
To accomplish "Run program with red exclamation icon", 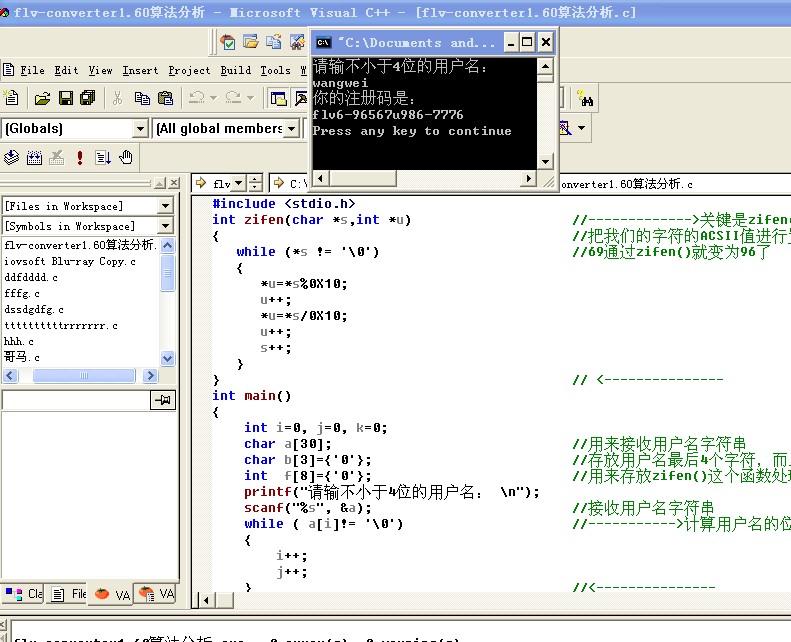I will 80,157.
